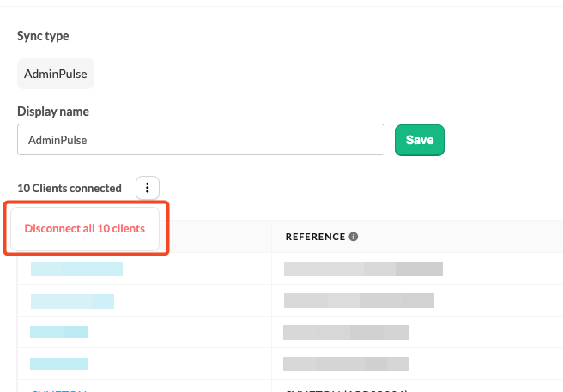The height and width of the screenshot is (392, 563).
Task: Open the third blurred client link
Action: tap(59, 332)
